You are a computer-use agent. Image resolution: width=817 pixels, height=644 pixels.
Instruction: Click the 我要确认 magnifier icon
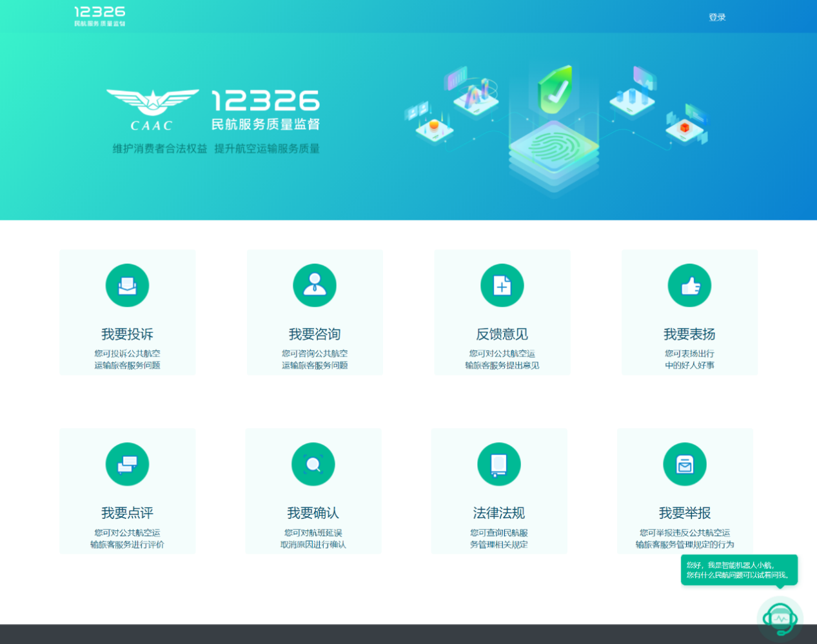tap(313, 464)
